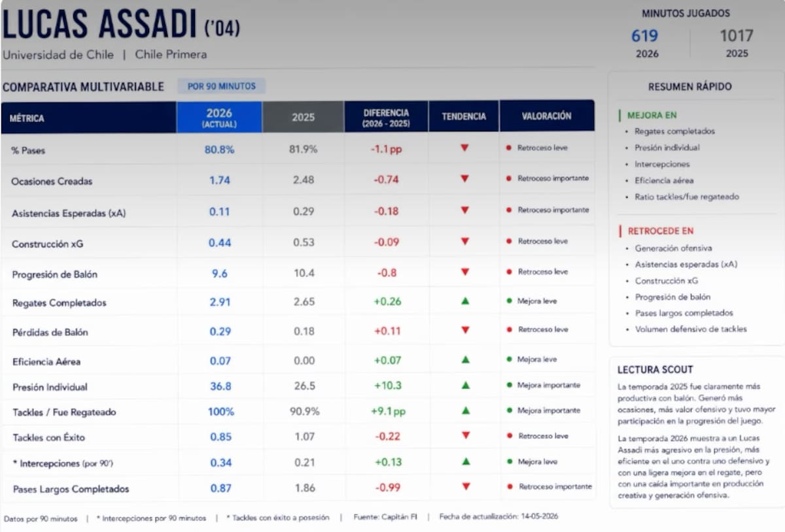Click the red dot beside Ocasiones Creadas valoración
Viewport: 785px width, 532px height.
click(x=508, y=178)
